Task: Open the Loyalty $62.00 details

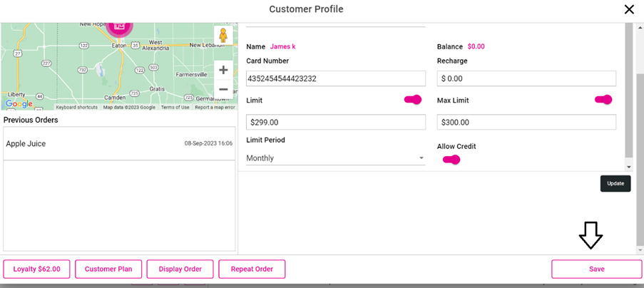Action: coord(36,269)
